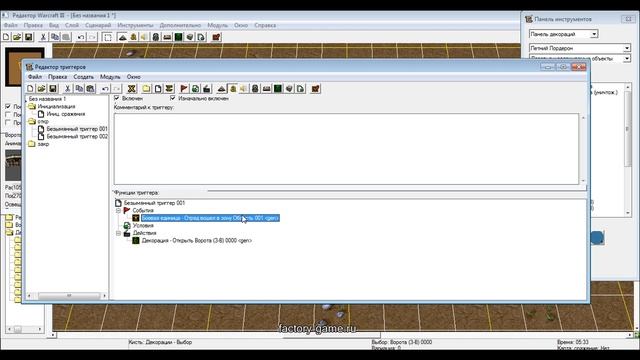Select 'откр' folder in trigger tree
Screen dimensions: 640x360
pyautogui.click(x=43, y=122)
